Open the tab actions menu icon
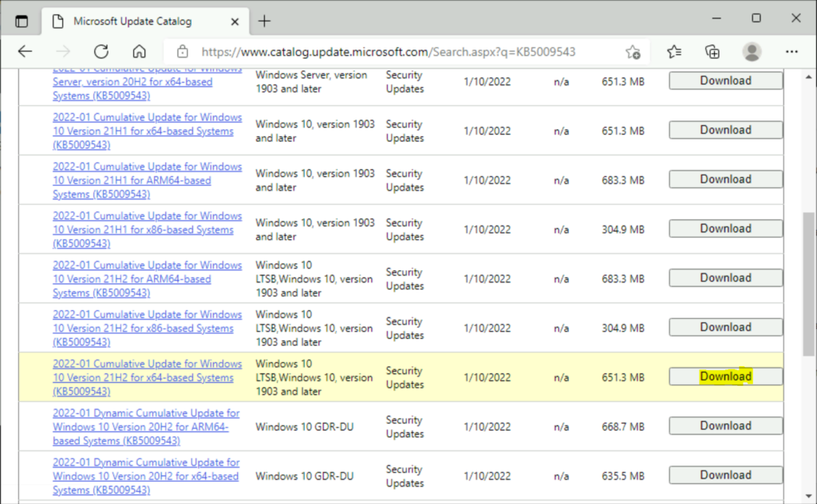Image resolution: width=817 pixels, height=504 pixels. (x=22, y=22)
